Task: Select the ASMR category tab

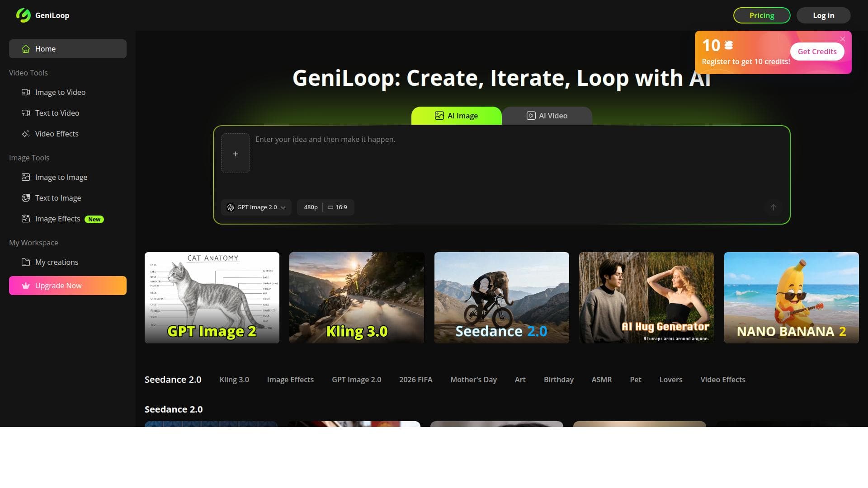Action: (602, 380)
